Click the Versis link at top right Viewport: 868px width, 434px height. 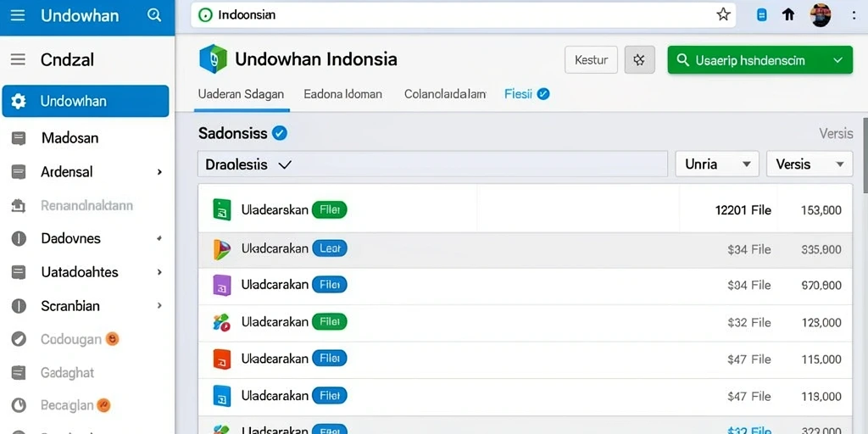(x=836, y=133)
